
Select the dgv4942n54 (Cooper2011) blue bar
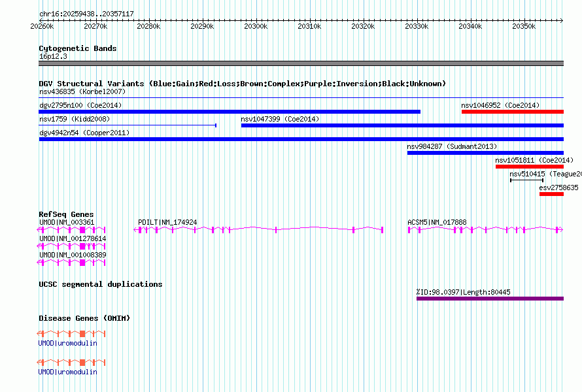tap(301, 139)
